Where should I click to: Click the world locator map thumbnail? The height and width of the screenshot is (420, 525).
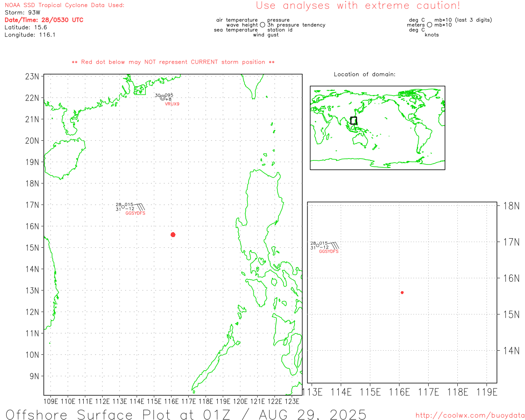coord(377,128)
